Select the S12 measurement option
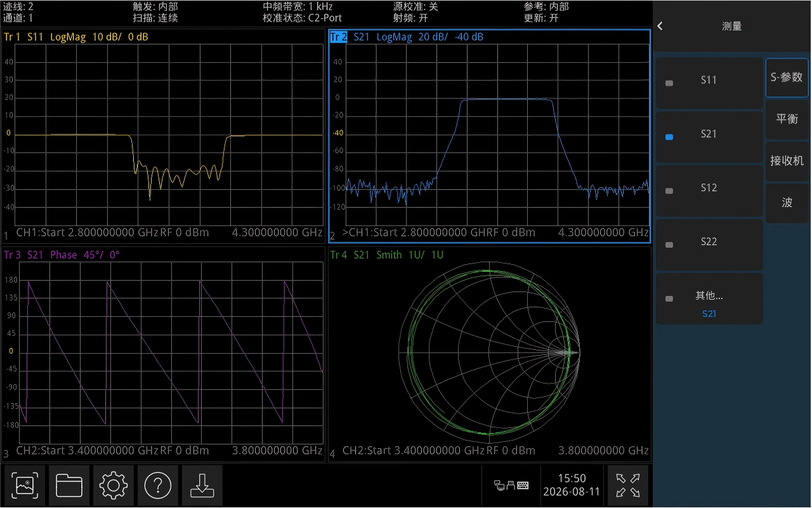812x508 pixels. pyautogui.click(x=709, y=190)
